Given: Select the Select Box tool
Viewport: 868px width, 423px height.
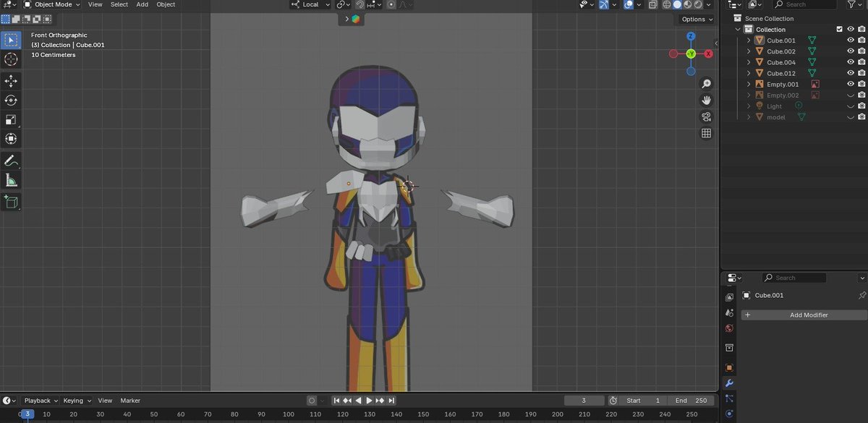Looking at the screenshot, I should (11, 40).
